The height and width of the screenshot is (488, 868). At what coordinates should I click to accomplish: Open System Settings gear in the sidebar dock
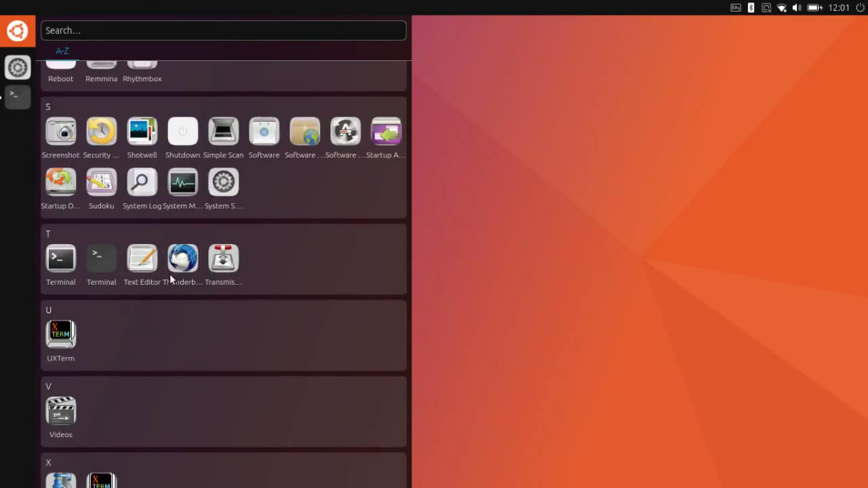click(18, 67)
